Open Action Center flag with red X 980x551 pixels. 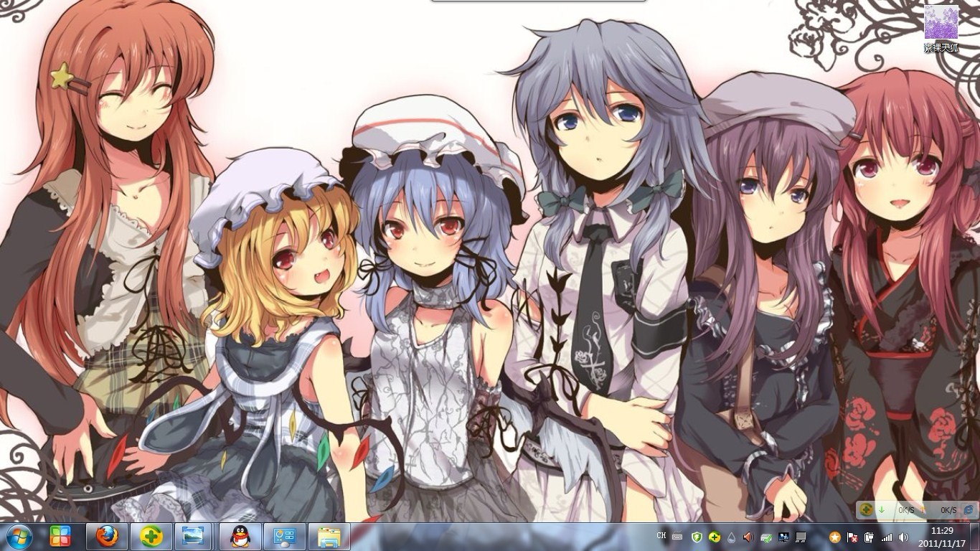point(852,537)
